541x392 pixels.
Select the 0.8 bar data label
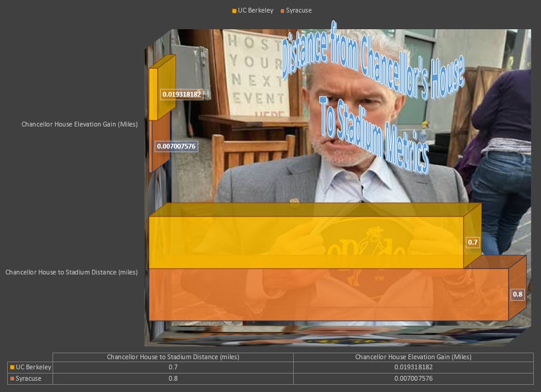click(517, 294)
